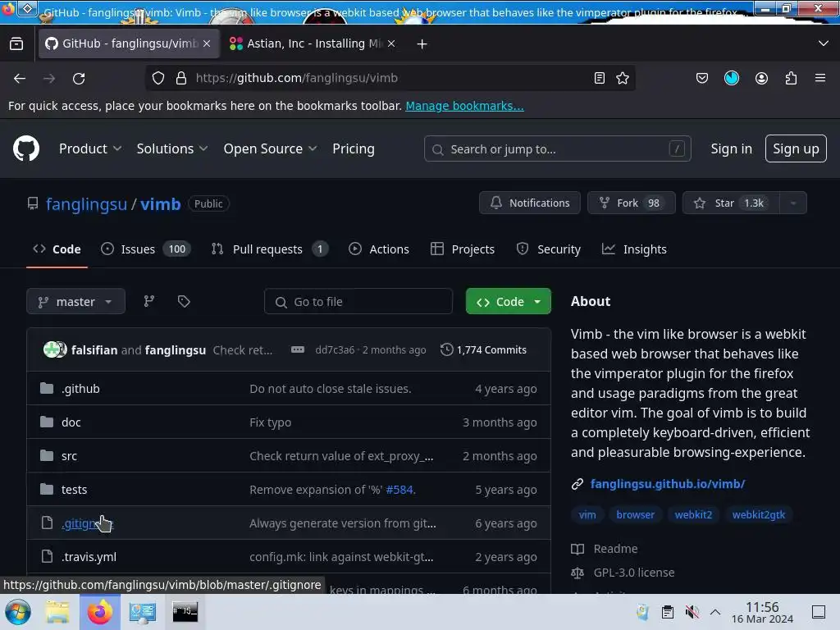Image resolution: width=840 pixels, height=630 pixels.
Task: Open the Pocket save icon
Action: point(702,78)
